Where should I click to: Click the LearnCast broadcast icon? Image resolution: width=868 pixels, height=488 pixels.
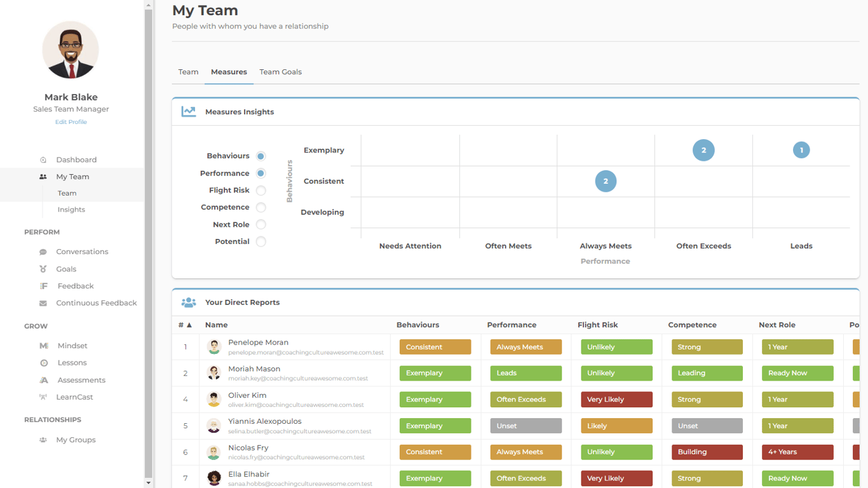[43, 397]
